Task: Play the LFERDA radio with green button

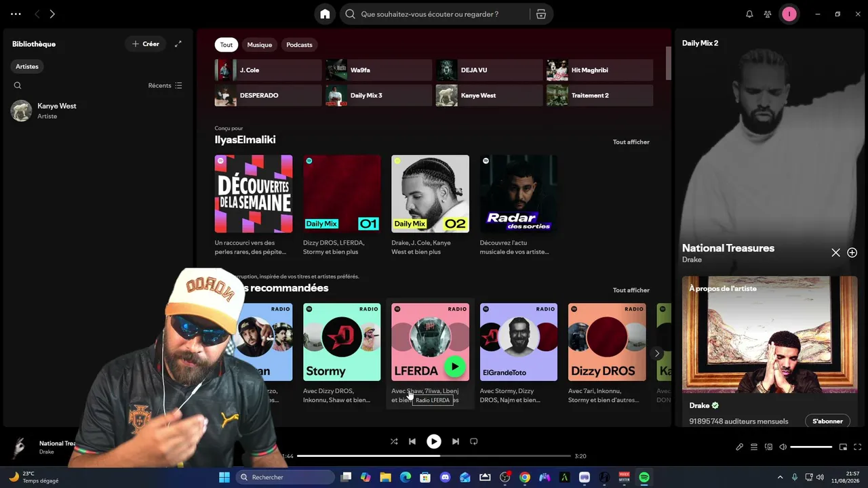Action: (x=455, y=367)
